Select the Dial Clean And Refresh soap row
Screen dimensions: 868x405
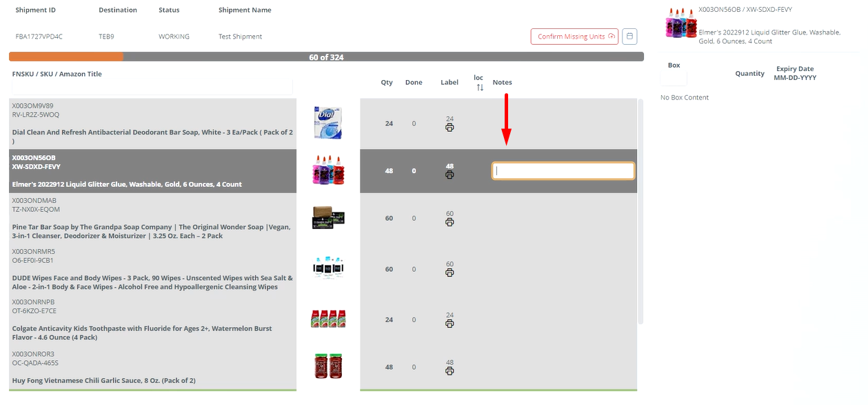click(152, 121)
